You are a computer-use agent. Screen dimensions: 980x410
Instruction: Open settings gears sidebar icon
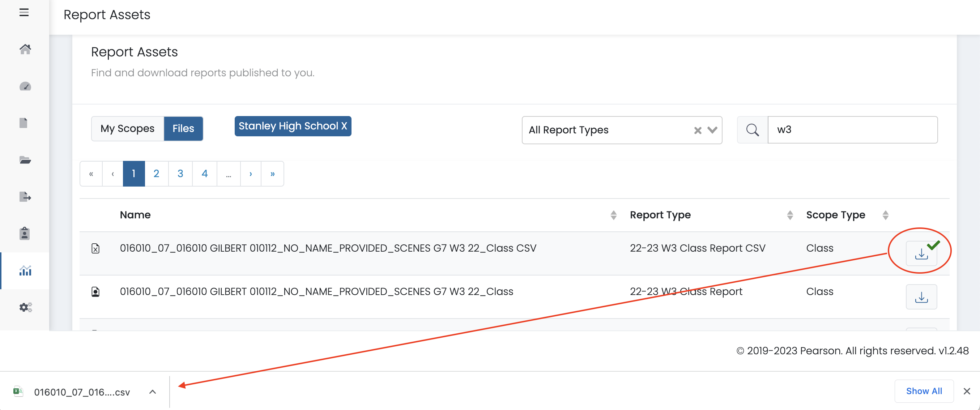tap(25, 307)
